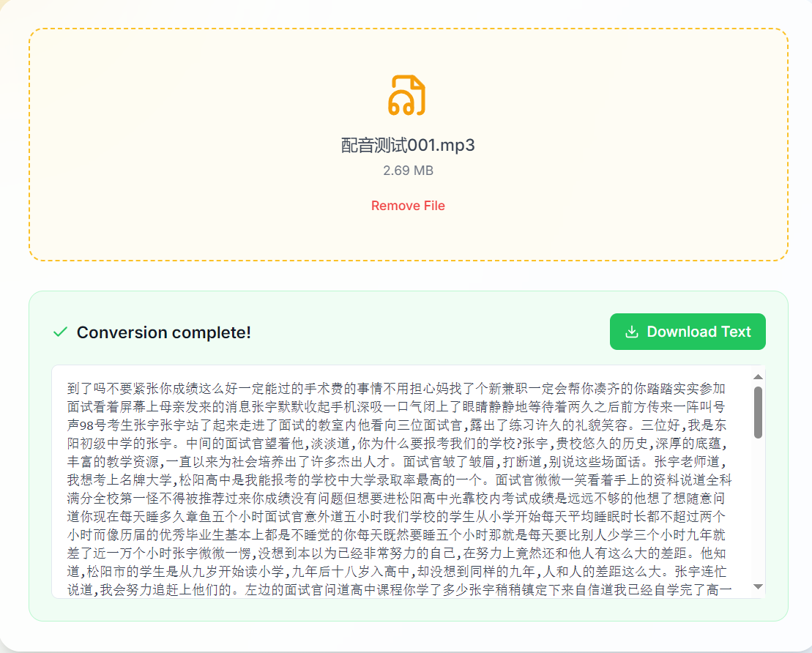Viewport: 812px width, 653px height.
Task: Click the green checkmark beside Conversion complete
Action: (x=61, y=332)
